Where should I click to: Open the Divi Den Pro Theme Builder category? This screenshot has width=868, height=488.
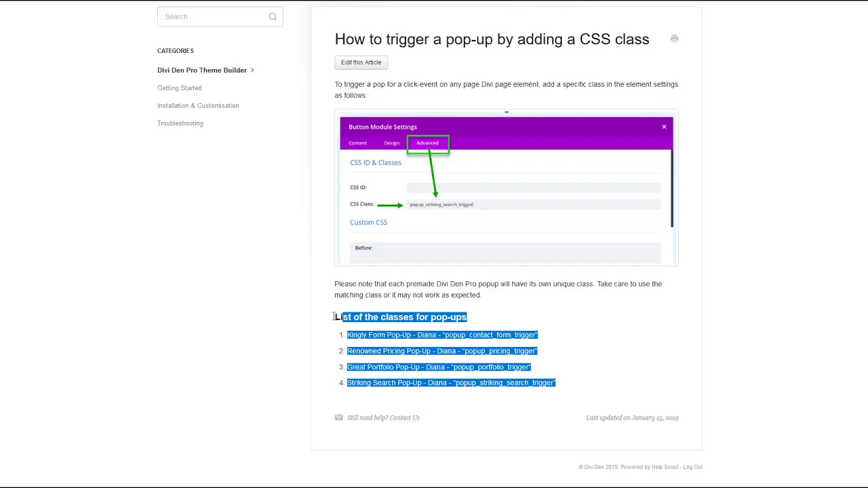tap(202, 70)
